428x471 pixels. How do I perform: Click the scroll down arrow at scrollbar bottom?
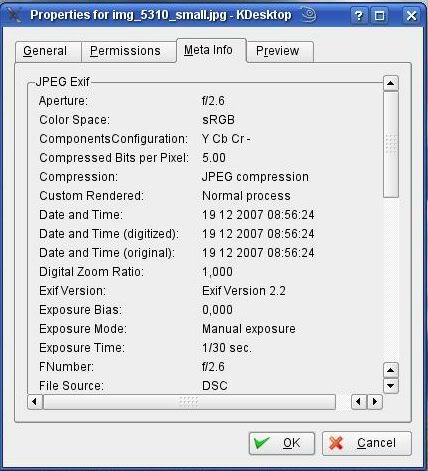[x=391, y=386]
